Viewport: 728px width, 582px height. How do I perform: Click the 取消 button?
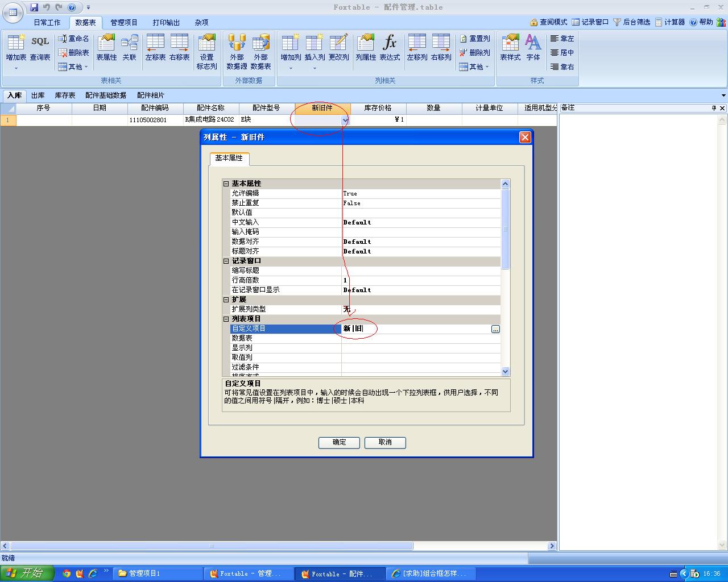click(385, 442)
